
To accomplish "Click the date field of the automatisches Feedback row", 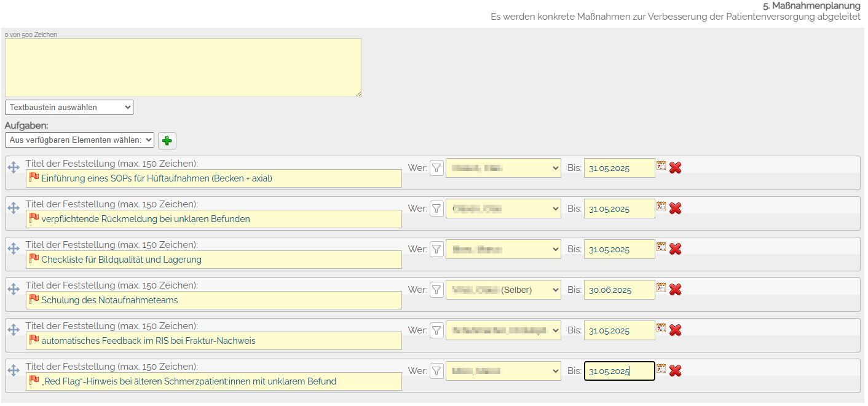I will pos(618,330).
